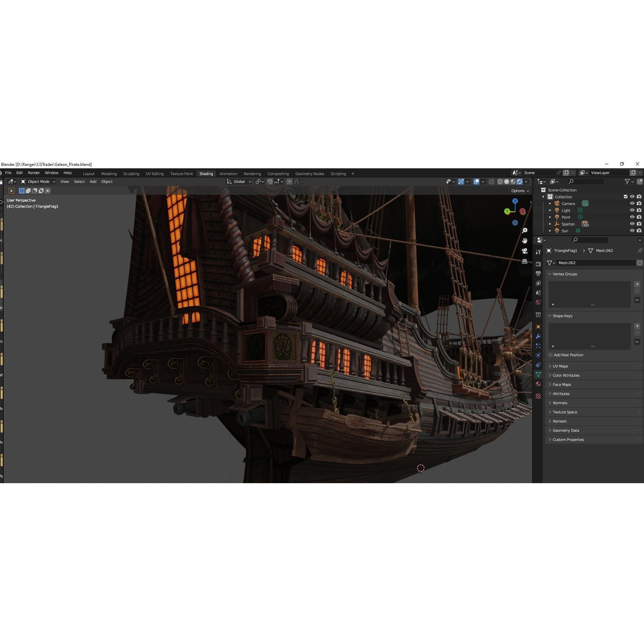Uncheck the Collection checkbox in the outliner
This screenshot has height=644, width=644.
tap(625, 197)
